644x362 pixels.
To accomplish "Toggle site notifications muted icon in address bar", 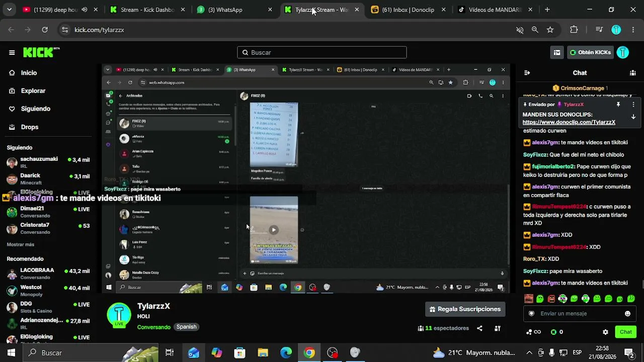I will [x=520, y=30].
